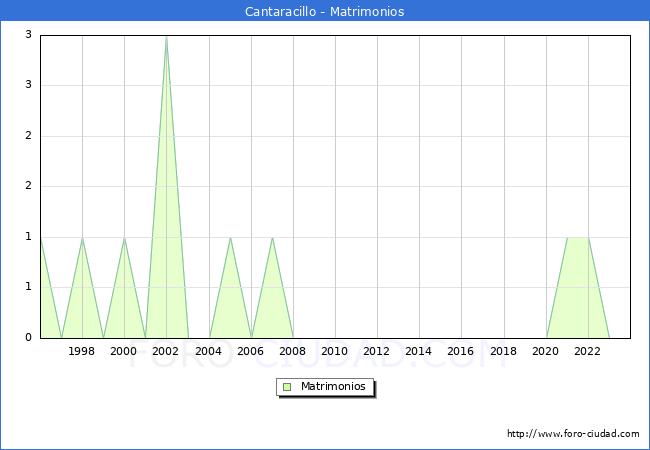Image resolution: width=650 pixels, height=450 pixels.
Task: Select the 2020 x-axis year label
Action: tap(545, 351)
